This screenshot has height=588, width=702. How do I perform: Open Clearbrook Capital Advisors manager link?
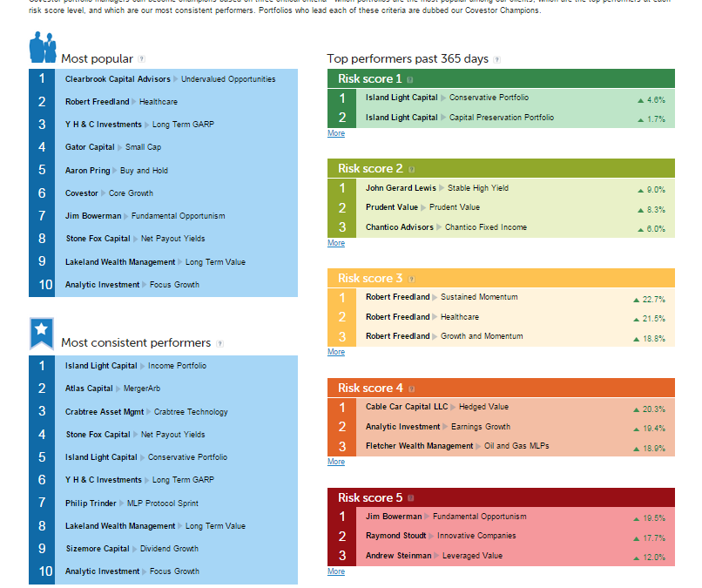click(x=118, y=79)
